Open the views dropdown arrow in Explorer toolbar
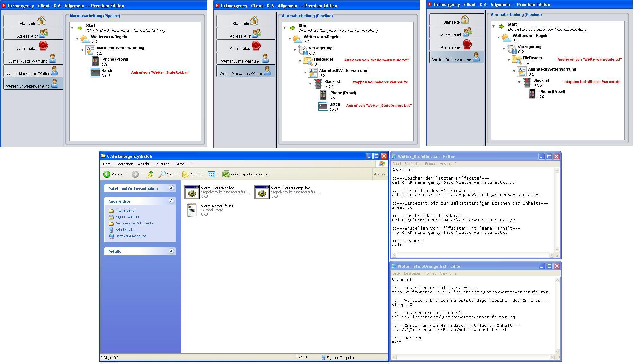The height and width of the screenshot is (364, 634). [x=217, y=174]
